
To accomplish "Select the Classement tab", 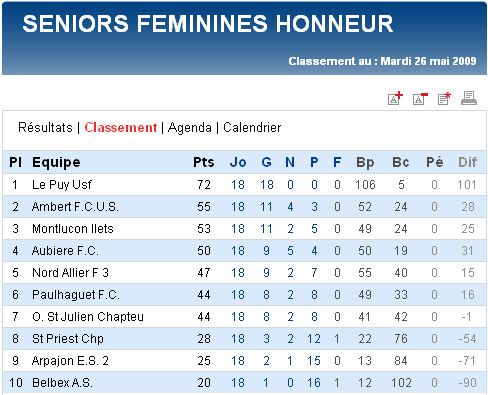I will [x=120, y=128].
